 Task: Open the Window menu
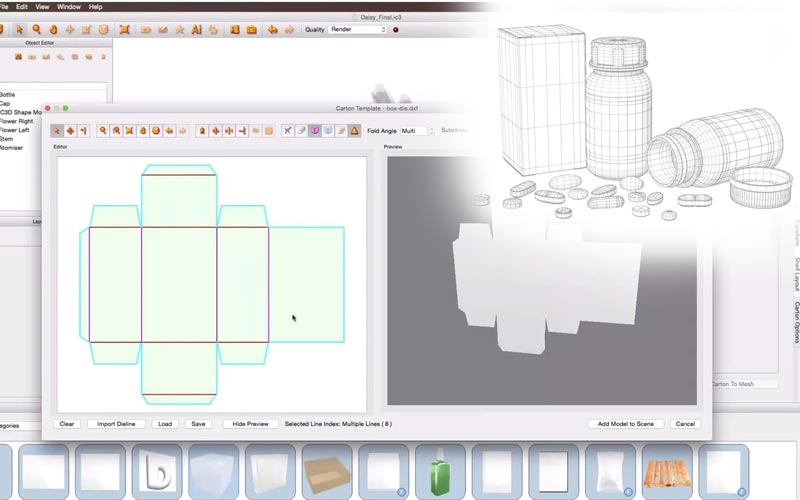[x=69, y=7]
